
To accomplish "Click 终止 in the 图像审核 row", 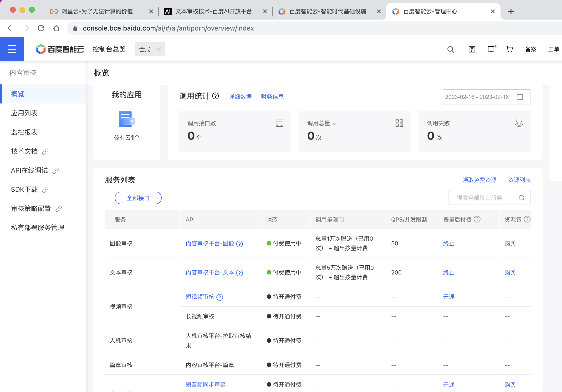I will tap(449, 244).
